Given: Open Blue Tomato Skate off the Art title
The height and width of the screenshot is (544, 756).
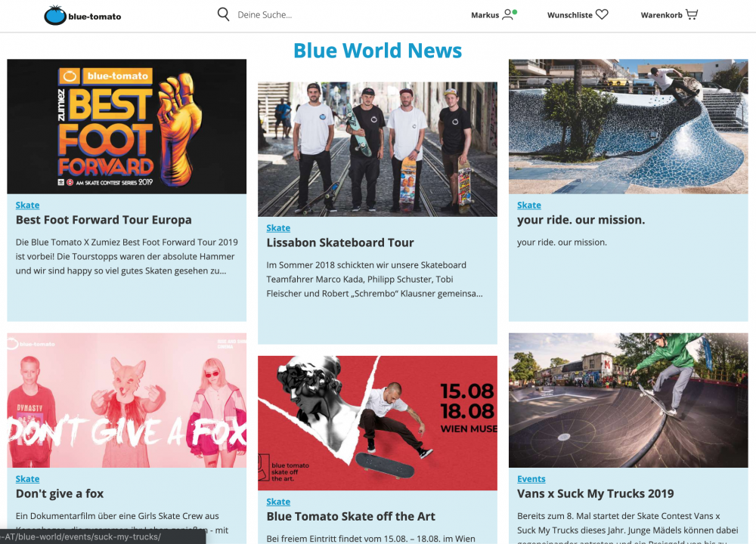Looking at the screenshot, I should (351, 516).
